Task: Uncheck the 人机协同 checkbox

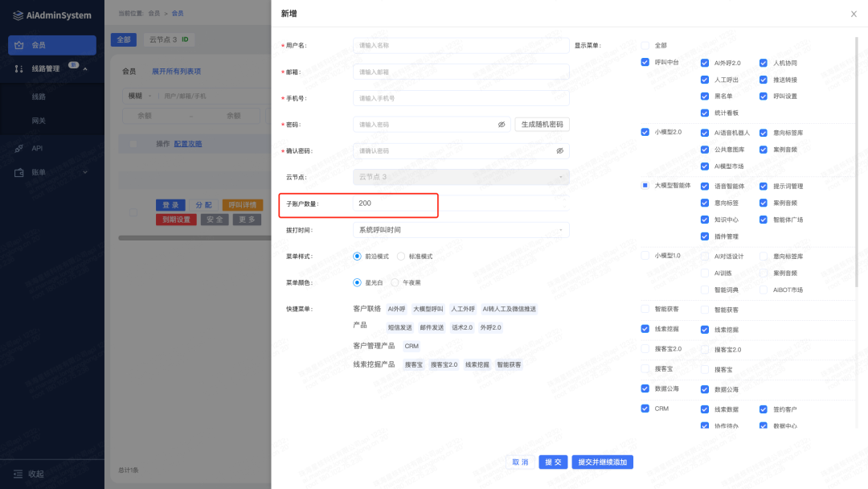Action: point(764,63)
